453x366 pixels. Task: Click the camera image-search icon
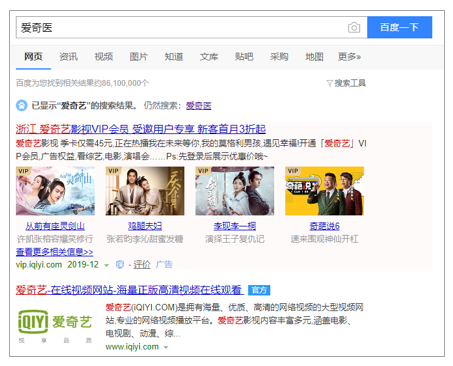point(354,27)
